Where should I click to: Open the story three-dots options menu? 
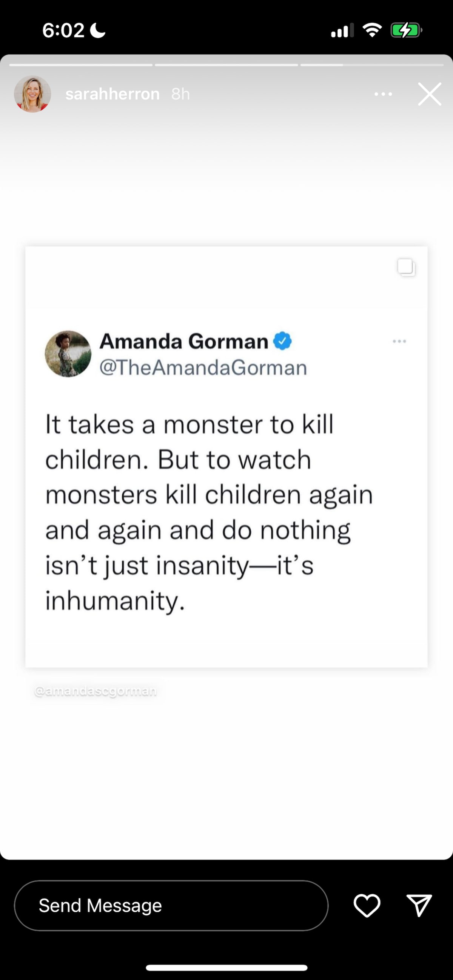pos(383,94)
